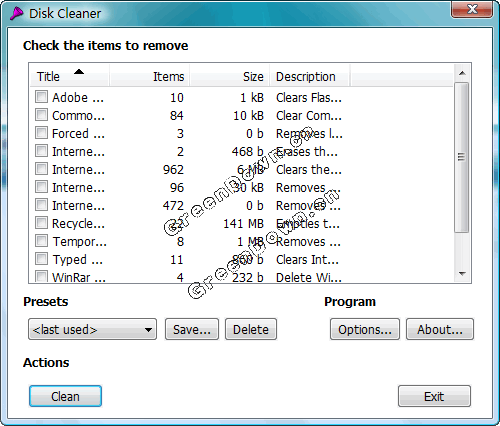Check the Adobe item checkbox
500x426 pixels.
[41, 97]
